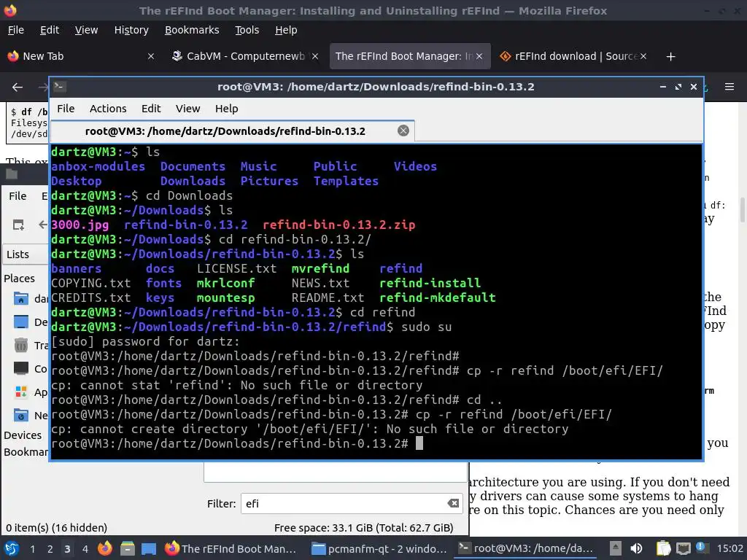Click terminal taskbar entry root@VM3
The height and width of the screenshot is (560, 747).
[x=525, y=548]
